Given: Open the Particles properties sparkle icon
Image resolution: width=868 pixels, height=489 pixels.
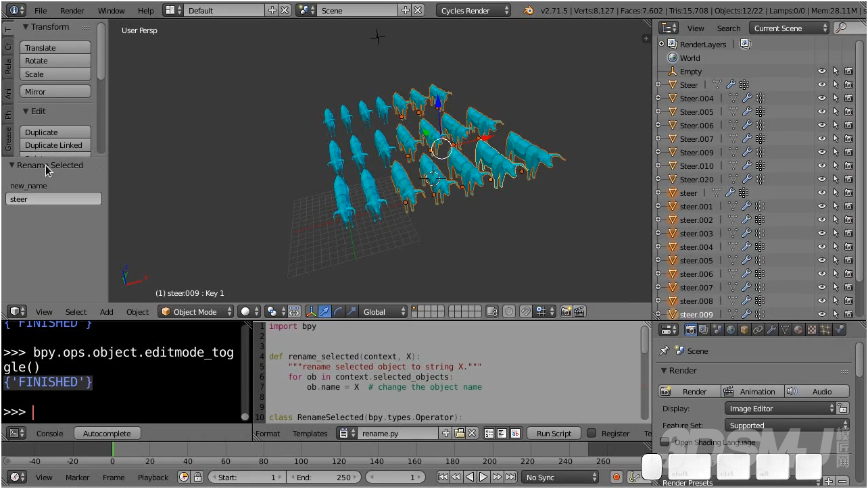Looking at the screenshot, I should pyautogui.click(x=825, y=330).
